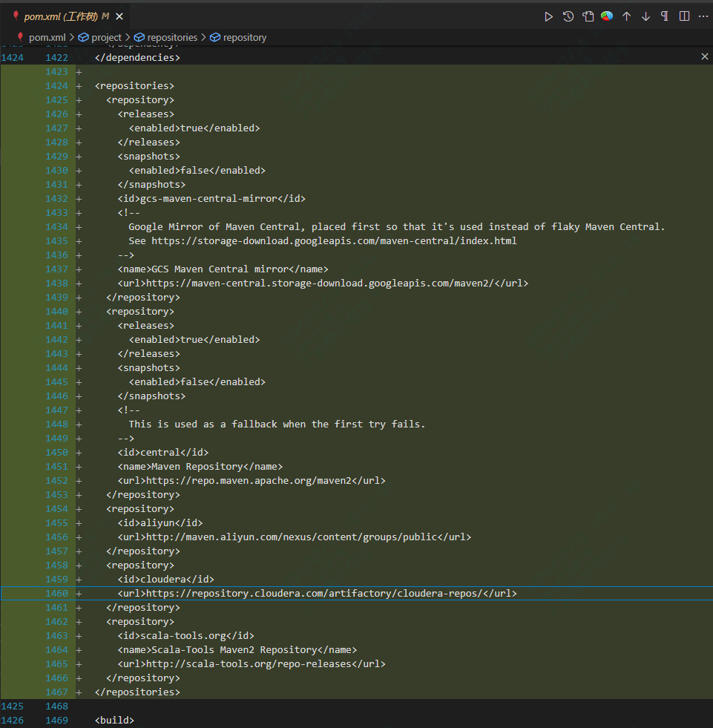The height and width of the screenshot is (728, 713).
Task: Click <enabled>true</enabled> on line 1442
Action: click(x=194, y=340)
